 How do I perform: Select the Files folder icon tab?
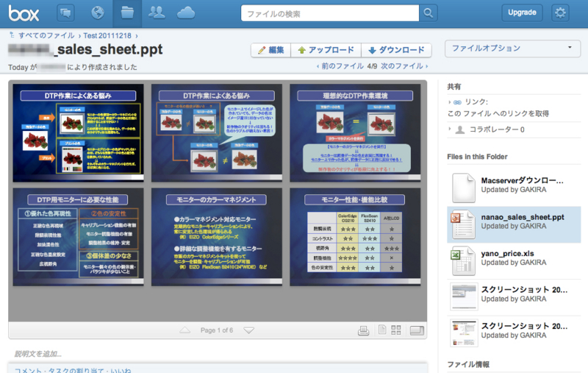pos(127,13)
